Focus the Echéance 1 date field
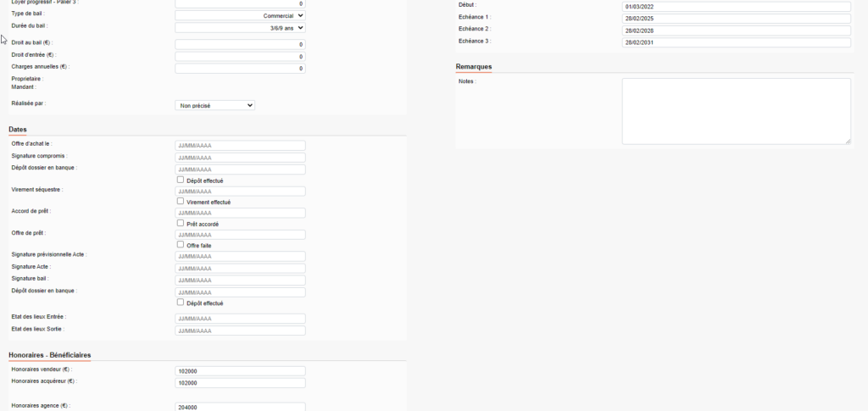The height and width of the screenshot is (411, 868). point(736,19)
